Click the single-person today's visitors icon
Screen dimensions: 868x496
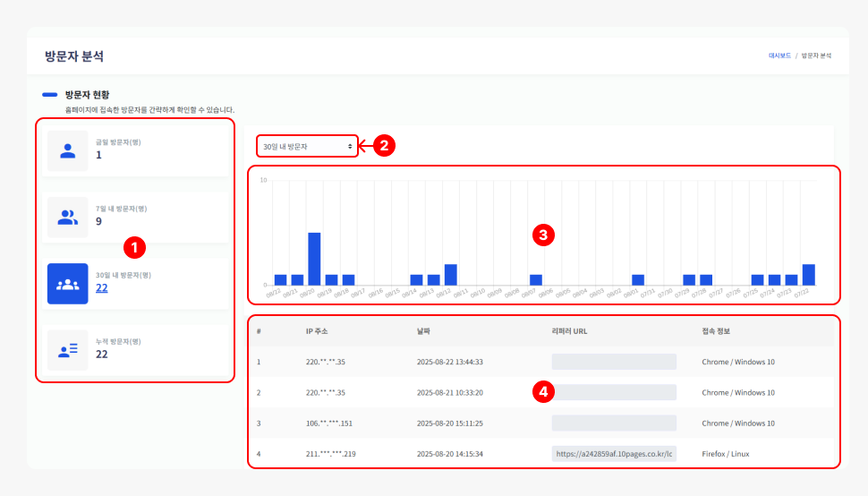click(x=68, y=150)
